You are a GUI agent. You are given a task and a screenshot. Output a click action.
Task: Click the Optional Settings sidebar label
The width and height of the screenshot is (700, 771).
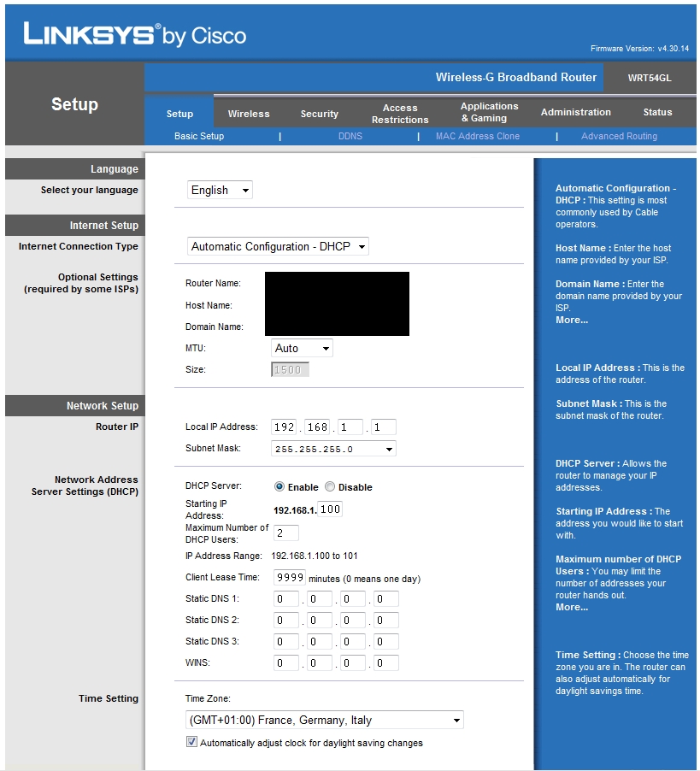click(81, 283)
